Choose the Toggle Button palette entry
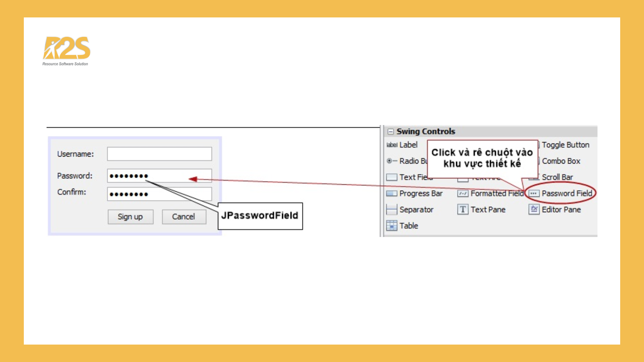The image size is (644, 362). (565, 145)
